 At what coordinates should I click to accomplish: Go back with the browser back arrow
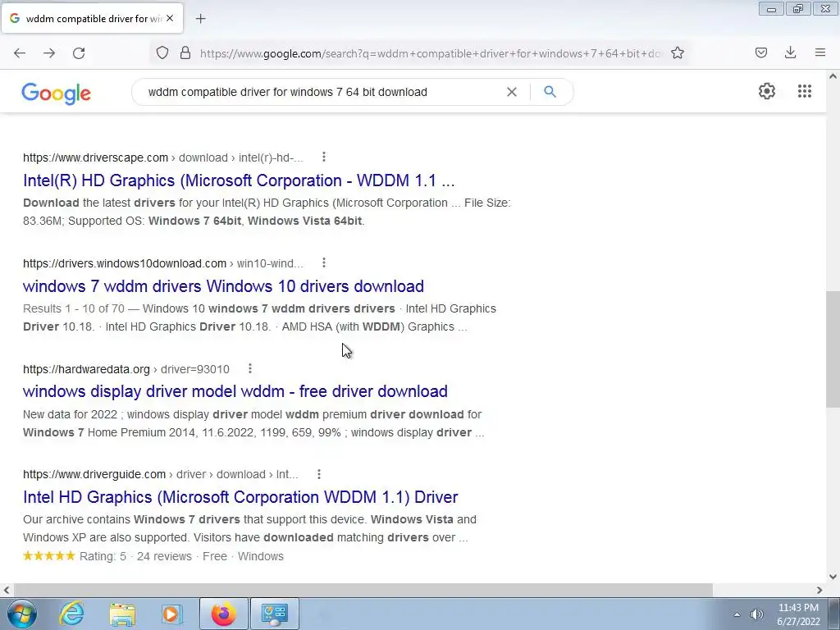[20, 53]
